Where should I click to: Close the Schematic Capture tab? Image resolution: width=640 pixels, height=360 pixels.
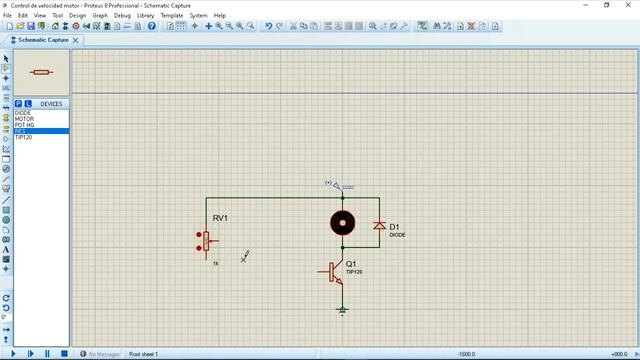(76, 40)
